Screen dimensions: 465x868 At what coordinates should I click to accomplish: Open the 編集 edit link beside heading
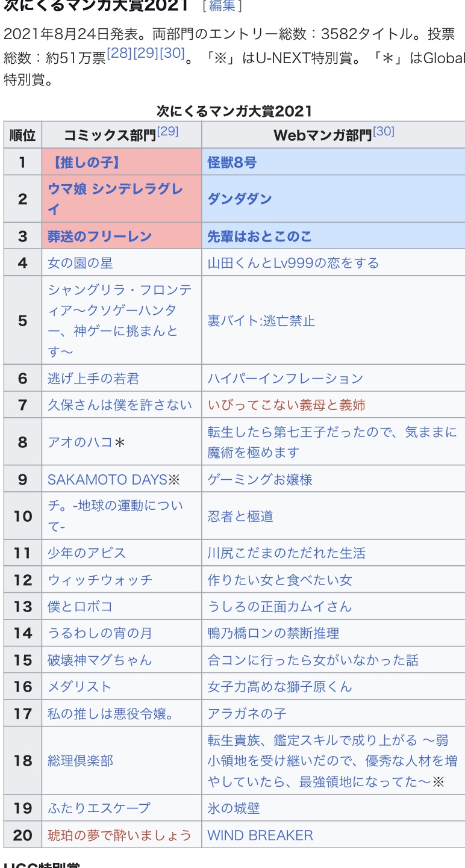[222, 6]
